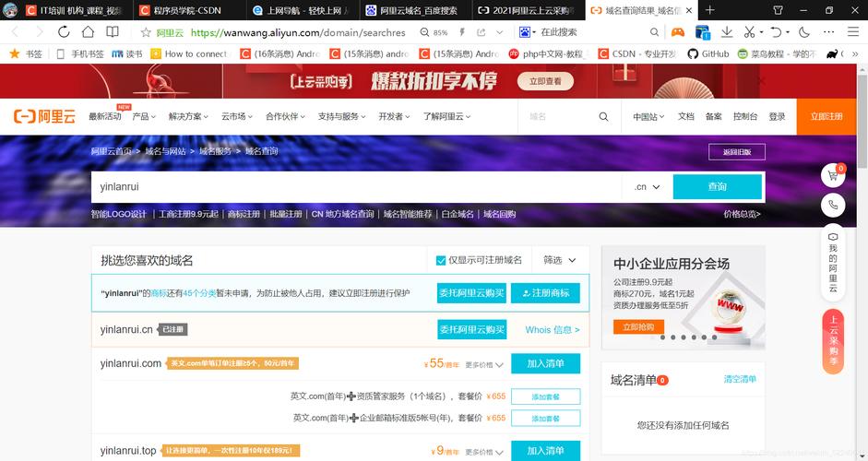Expand 更多价格 for yinlanrui.com
Screen dimensions: 868x461
click(x=484, y=365)
